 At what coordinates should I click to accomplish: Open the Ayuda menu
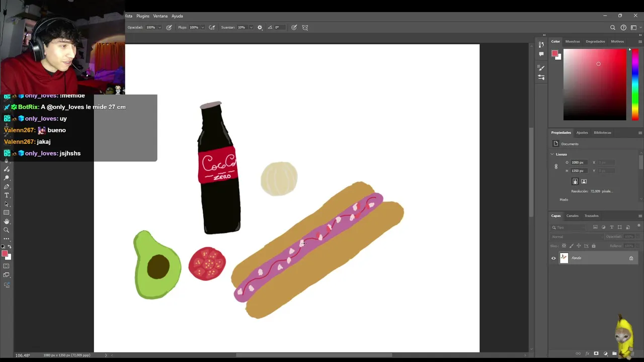tap(177, 16)
